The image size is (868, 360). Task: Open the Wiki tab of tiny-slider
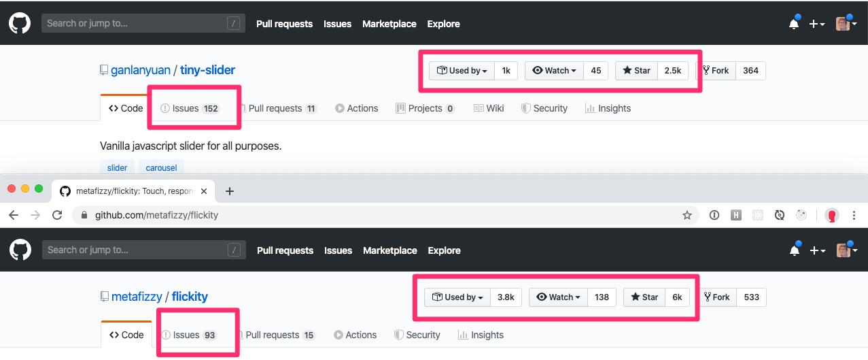click(x=489, y=108)
